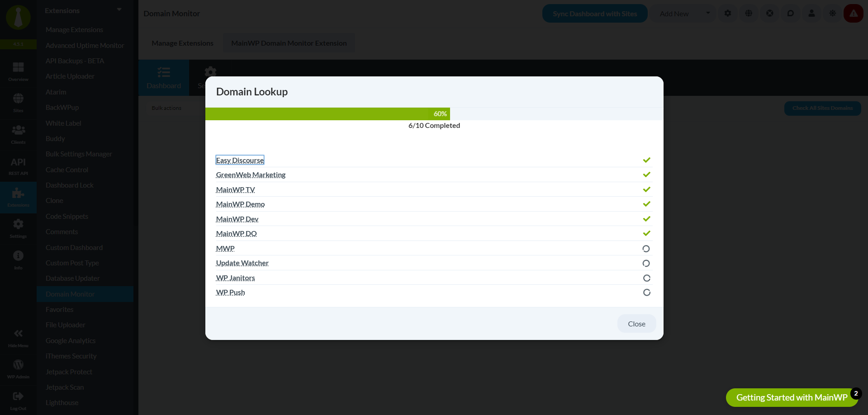Click the Dashboard checklist icon tab
The image size is (868, 415).
(164, 77)
